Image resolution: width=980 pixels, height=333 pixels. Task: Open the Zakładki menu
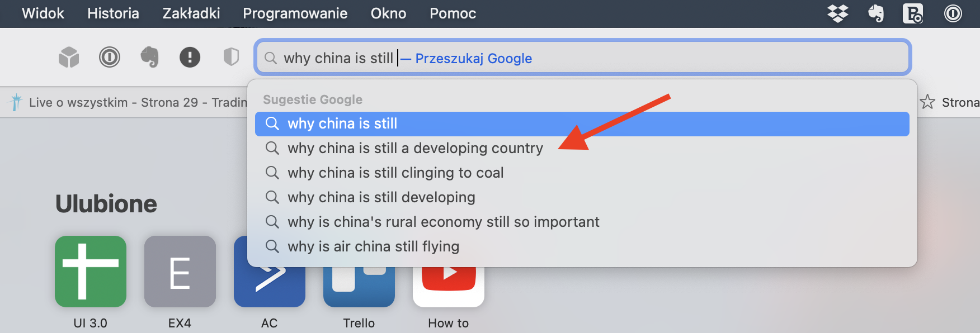click(x=191, y=13)
